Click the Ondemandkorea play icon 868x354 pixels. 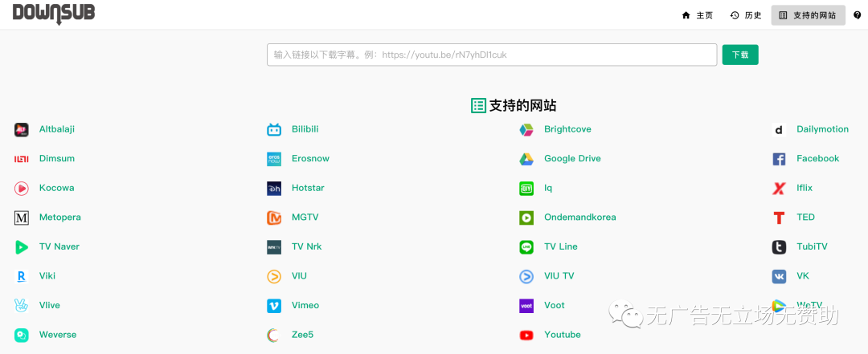click(x=526, y=218)
